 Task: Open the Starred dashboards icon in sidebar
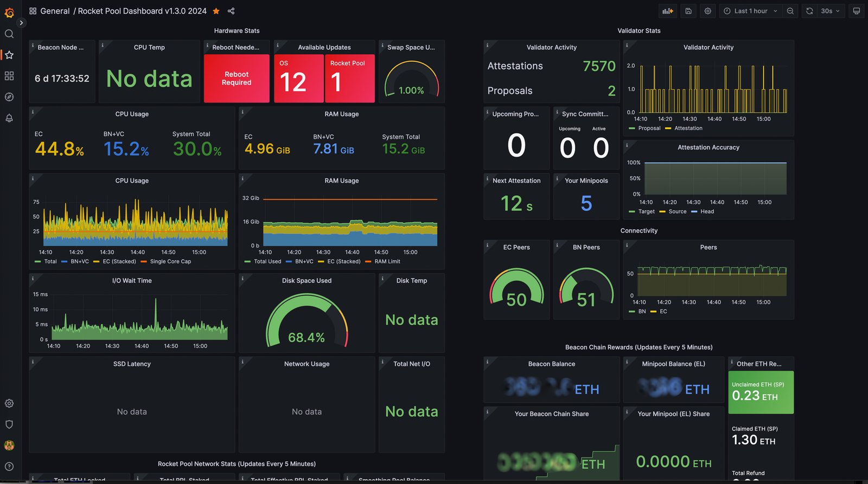pyautogui.click(x=9, y=55)
